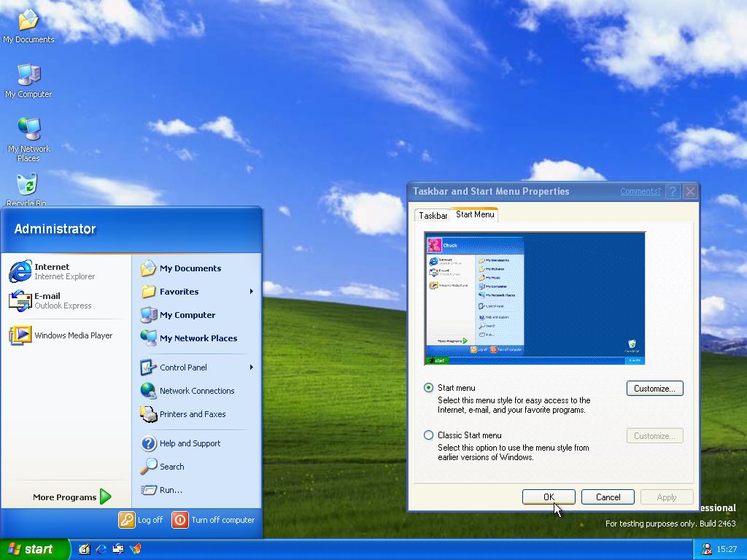
Task: Open Recycle Bin on the desktop
Action: point(27,185)
